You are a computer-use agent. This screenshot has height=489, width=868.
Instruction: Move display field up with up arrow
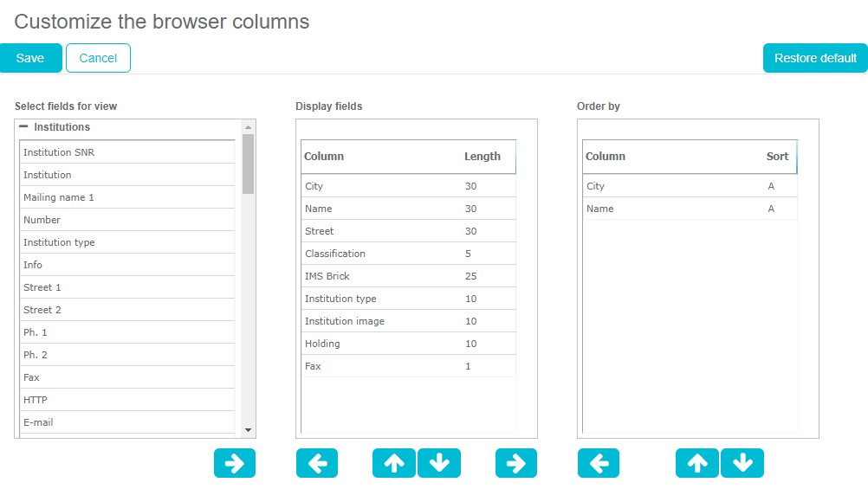tap(394, 463)
